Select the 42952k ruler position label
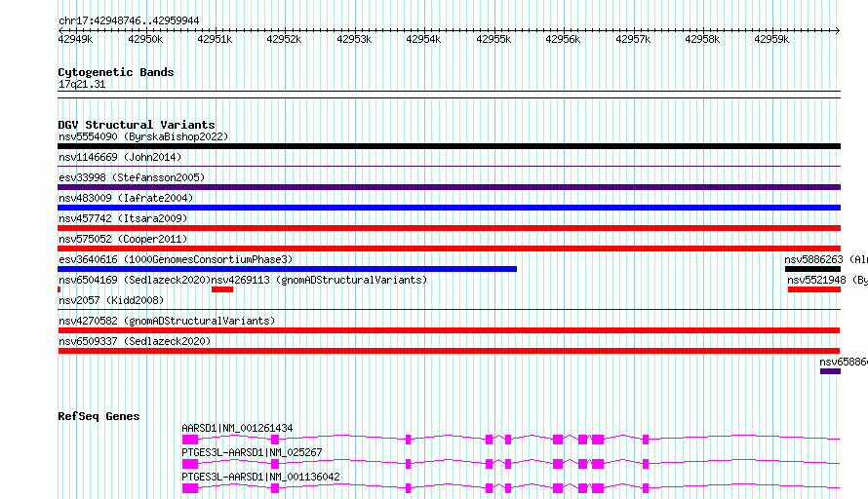Viewport: 868px width, 499px height. pyautogui.click(x=284, y=39)
